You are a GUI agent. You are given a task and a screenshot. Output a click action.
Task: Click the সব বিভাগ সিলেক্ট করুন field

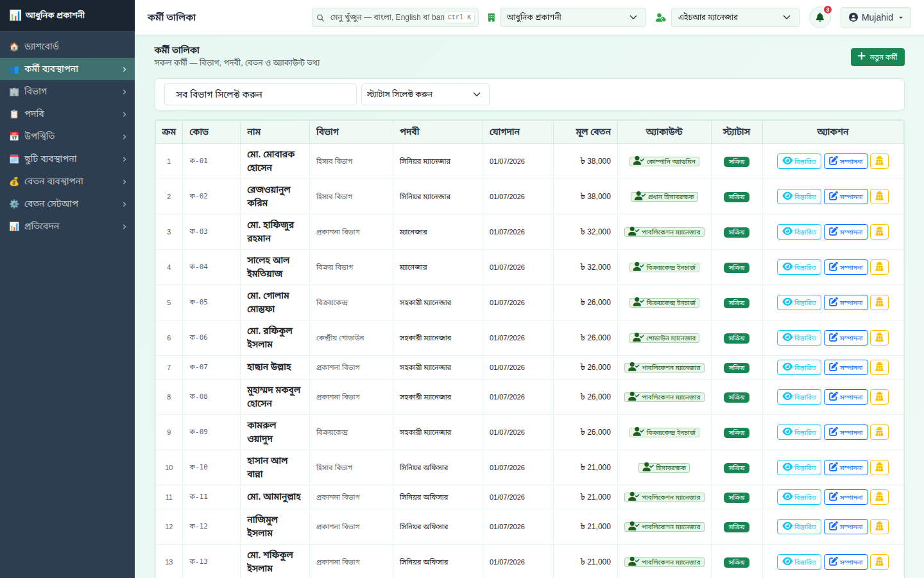click(x=260, y=94)
